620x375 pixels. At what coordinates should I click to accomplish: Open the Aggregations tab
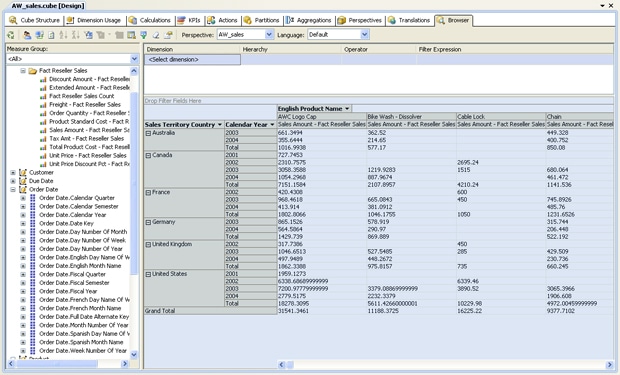(x=309, y=20)
